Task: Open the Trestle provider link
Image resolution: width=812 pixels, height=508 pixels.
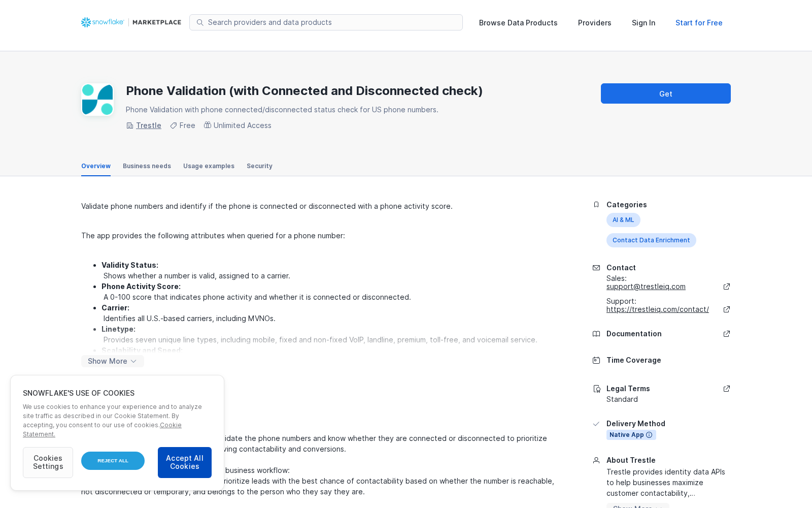Action: 149,125
